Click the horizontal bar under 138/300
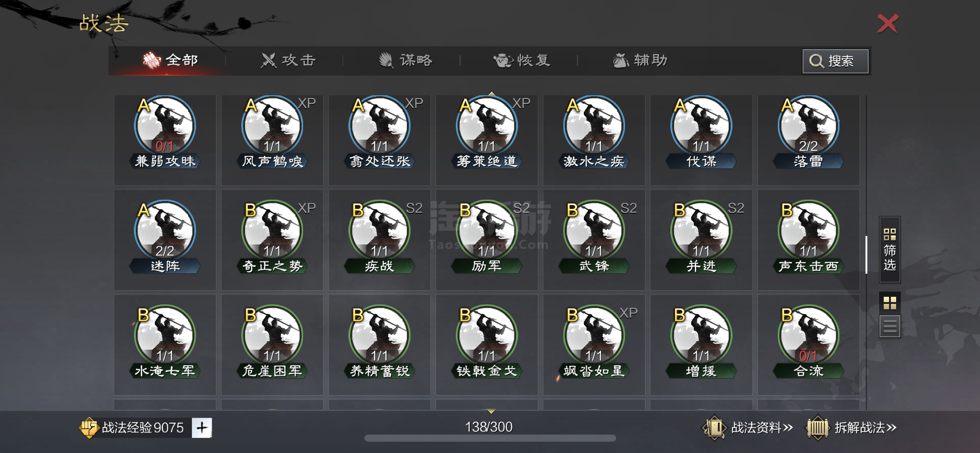Screen dimensions: 980x453 pos(490,438)
